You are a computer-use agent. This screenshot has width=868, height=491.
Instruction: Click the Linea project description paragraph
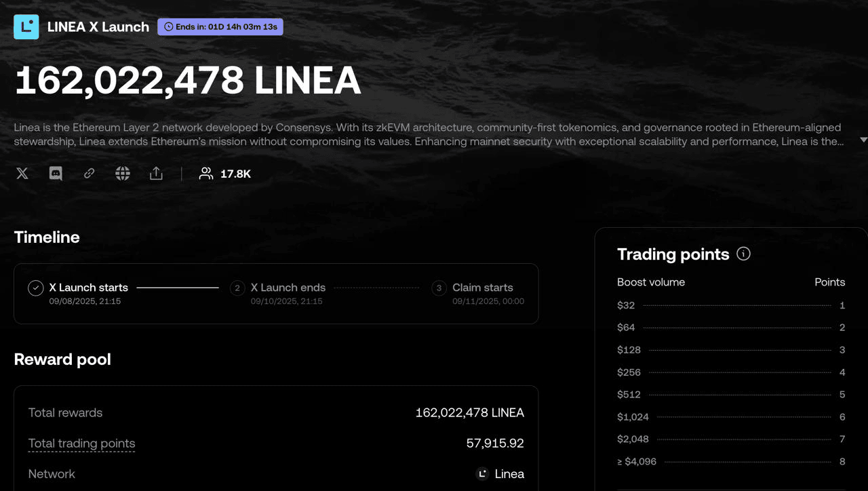click(x=429, y=134)
